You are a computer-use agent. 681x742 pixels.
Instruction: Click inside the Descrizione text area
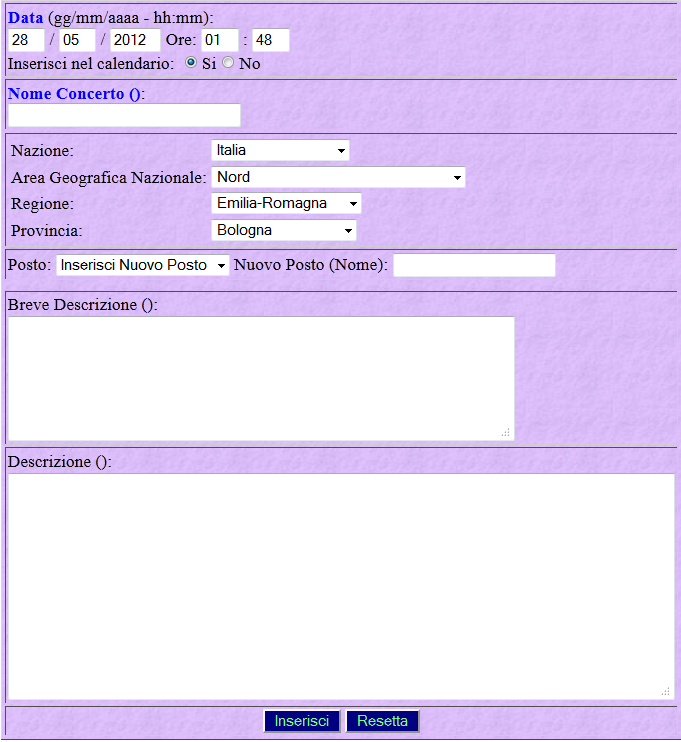(341, 587)
